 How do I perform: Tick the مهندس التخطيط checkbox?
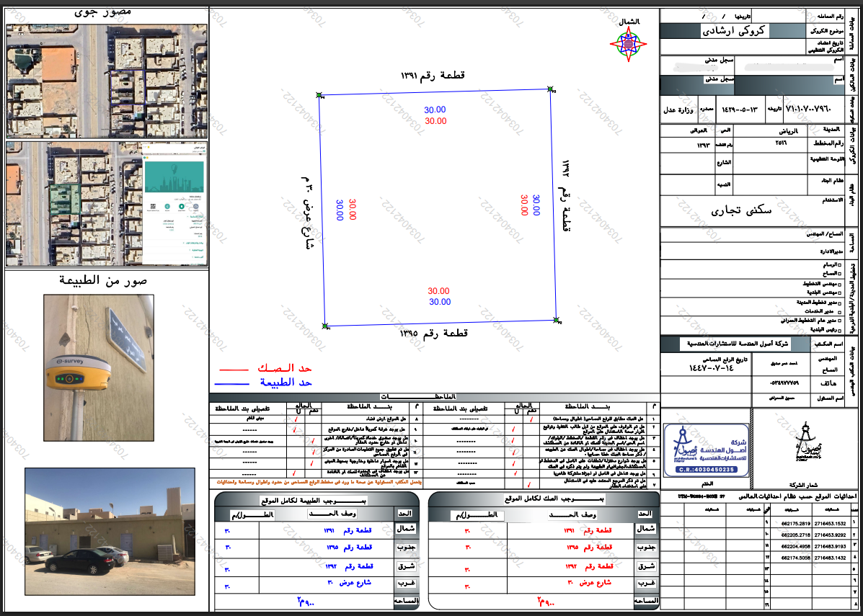coord(838,285)
